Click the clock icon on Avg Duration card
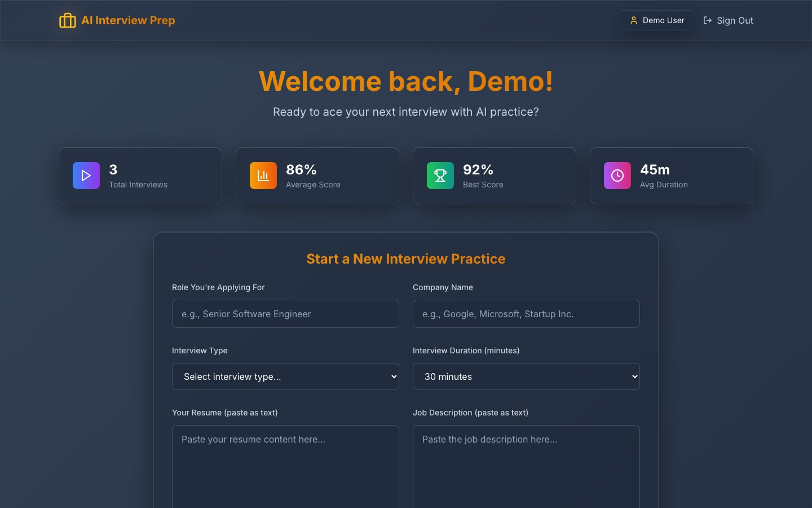The height and width of the screenshot is (508, 812). [x=617, y=176]
